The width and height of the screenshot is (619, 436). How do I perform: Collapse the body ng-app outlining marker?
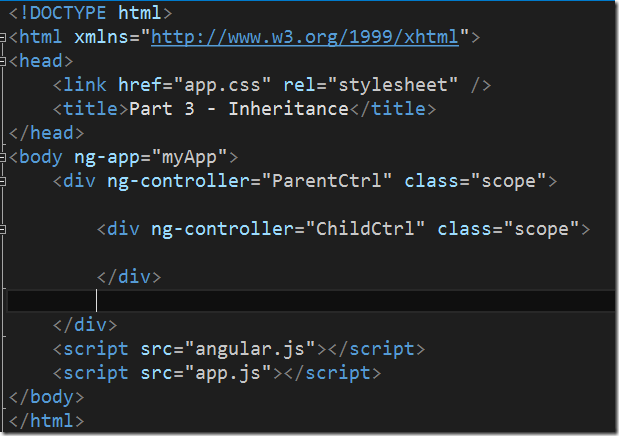tap(3, 158)
